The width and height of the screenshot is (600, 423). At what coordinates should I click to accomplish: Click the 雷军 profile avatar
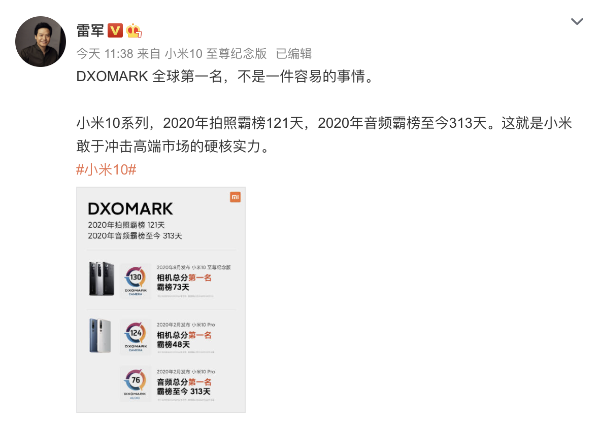[x=40, y=41]
